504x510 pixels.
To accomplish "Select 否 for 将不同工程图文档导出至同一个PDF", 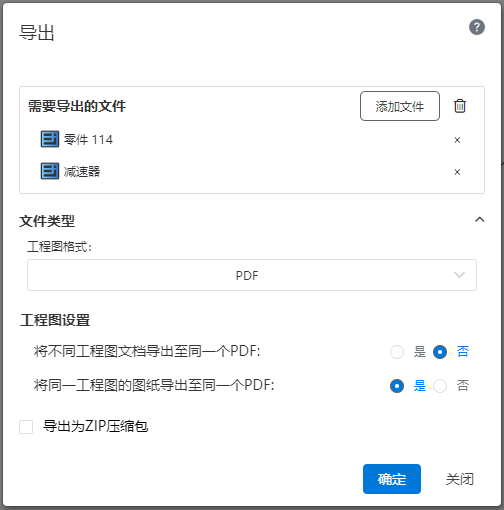I will 440,352.
